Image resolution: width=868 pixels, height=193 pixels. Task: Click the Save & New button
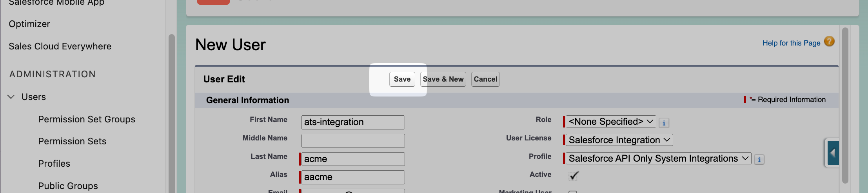pyautogui.click(x=443, y=79)
